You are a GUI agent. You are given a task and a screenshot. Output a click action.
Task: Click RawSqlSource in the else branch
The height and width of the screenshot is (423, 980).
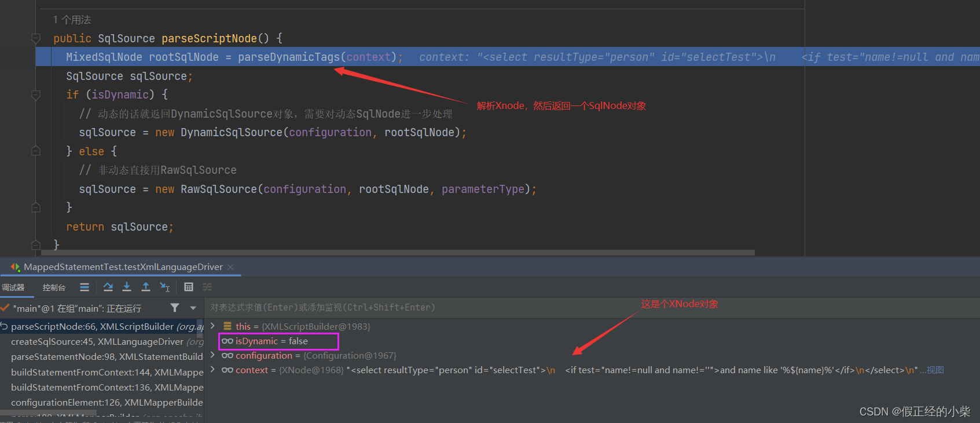pos(219,189)
